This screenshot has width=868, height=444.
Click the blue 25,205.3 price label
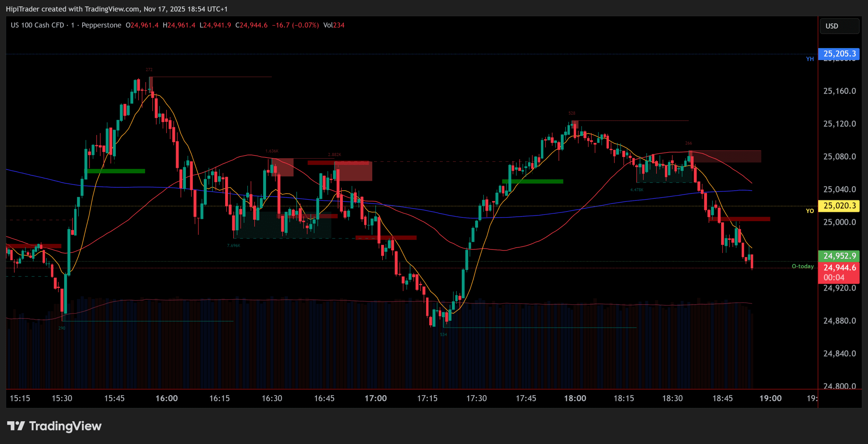point(839,54)
